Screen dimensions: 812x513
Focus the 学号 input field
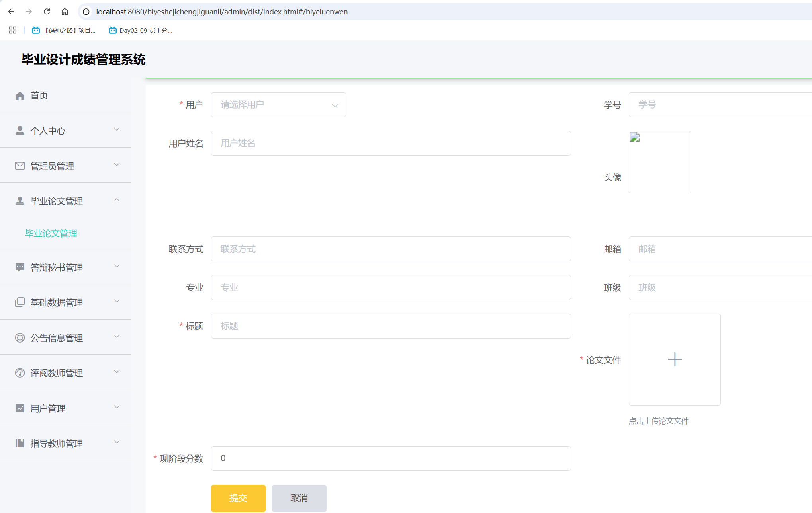[x=720, y=105]
